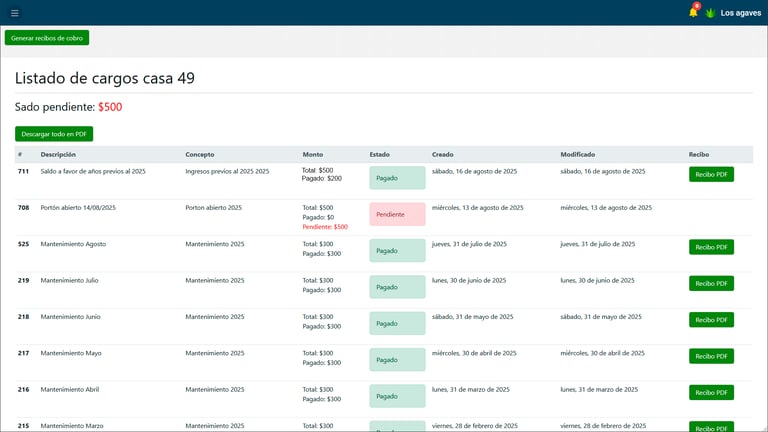Open Recibo PDF for Mantenimiento Julio
The image size is (768, 432).
tap(711, 283)
